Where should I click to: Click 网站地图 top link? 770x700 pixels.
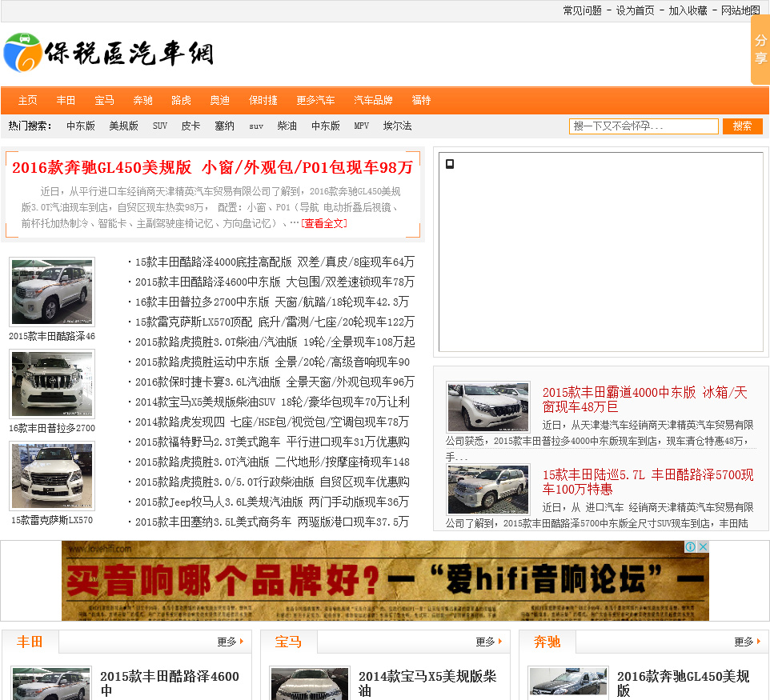[740, 10]
